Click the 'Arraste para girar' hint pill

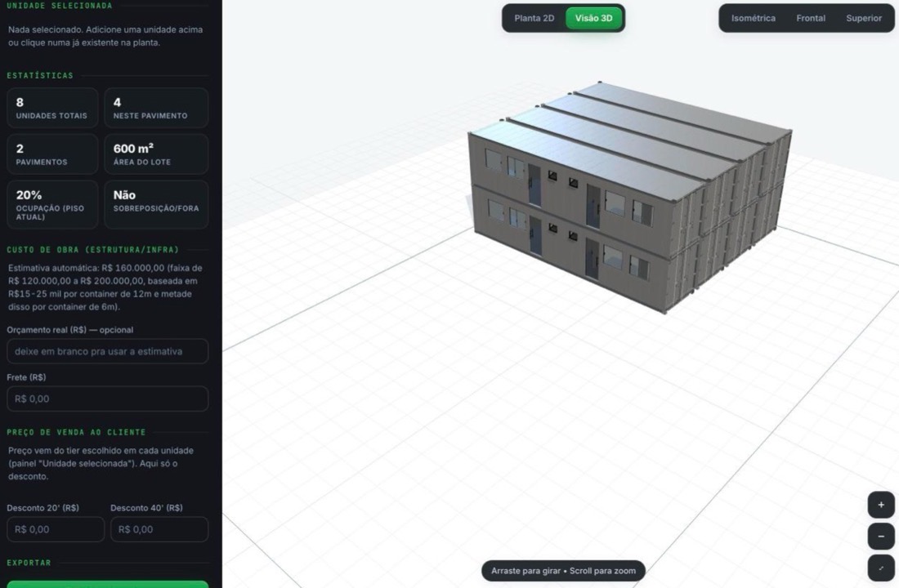coord(563,571)
